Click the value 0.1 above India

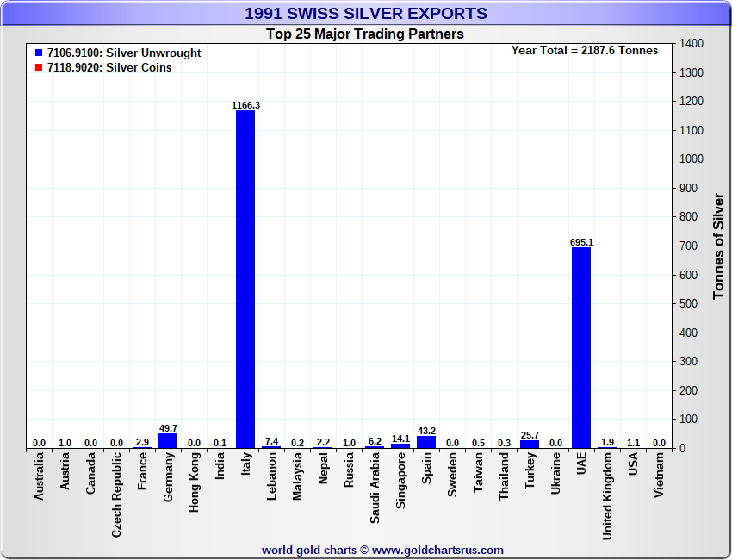tap(220, 443)
